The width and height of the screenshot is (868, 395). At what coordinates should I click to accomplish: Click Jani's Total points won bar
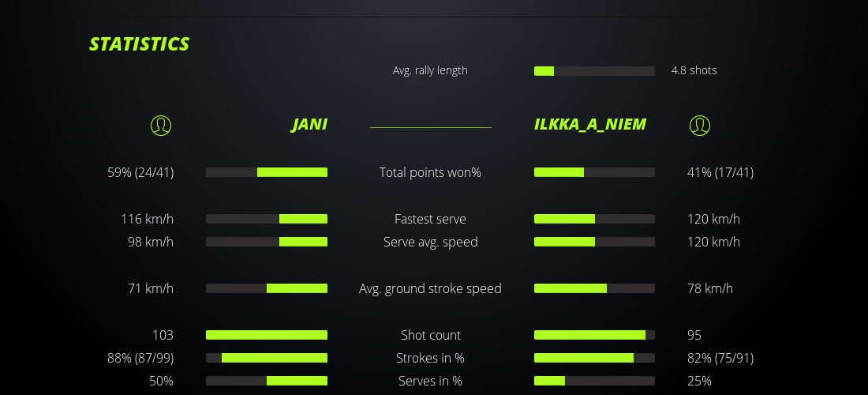[x=267, y=172]
